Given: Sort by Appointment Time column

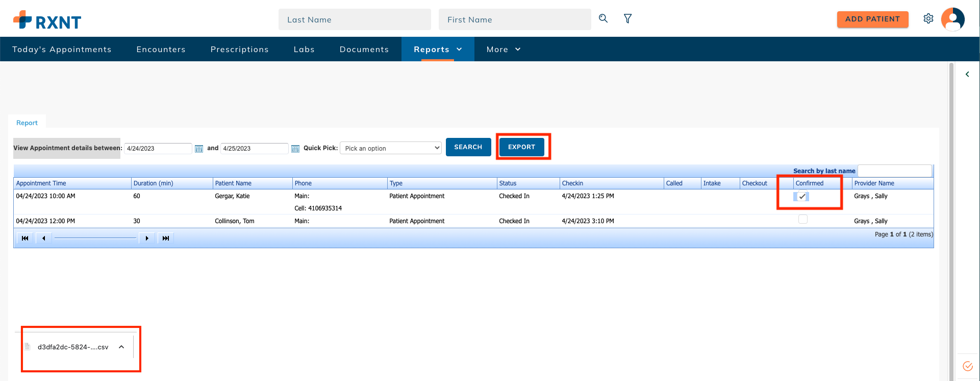Looking at the screenshot, I should click(x=72, y=183).
